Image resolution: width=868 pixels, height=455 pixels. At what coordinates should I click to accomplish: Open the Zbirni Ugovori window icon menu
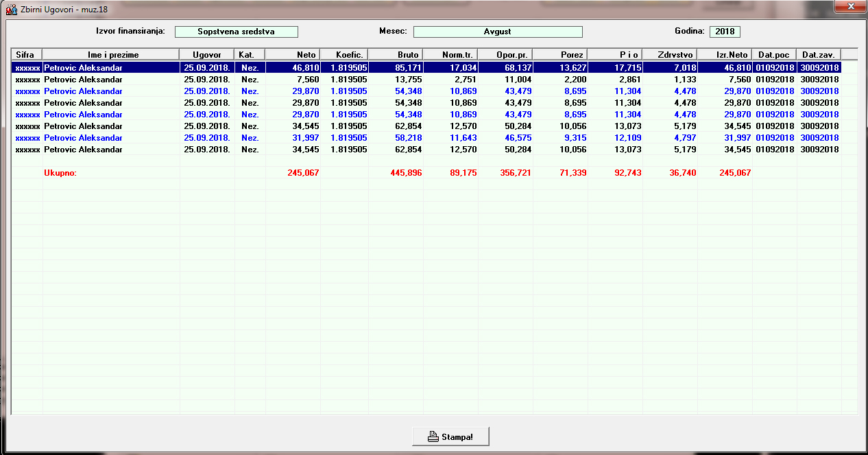[11, 9]
